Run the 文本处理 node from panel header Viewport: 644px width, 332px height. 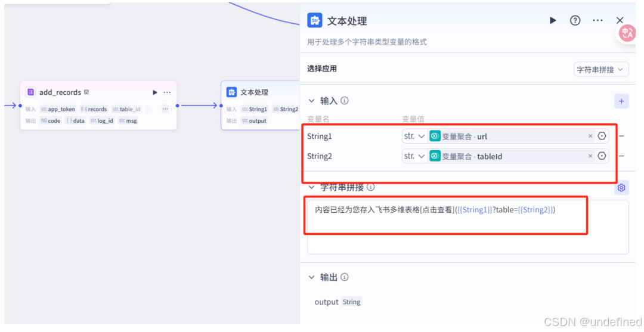point(553,20)
